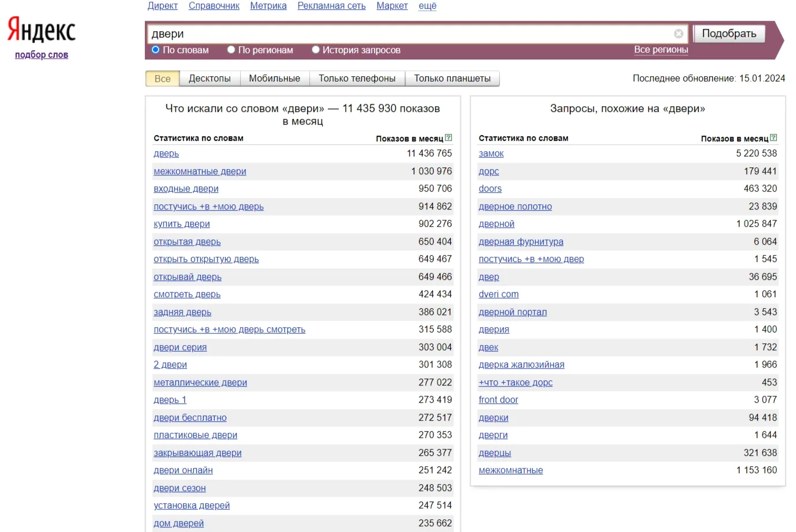
Task: Open the 'задняя дверь' keyword link
Action: [x=182, y=312]
